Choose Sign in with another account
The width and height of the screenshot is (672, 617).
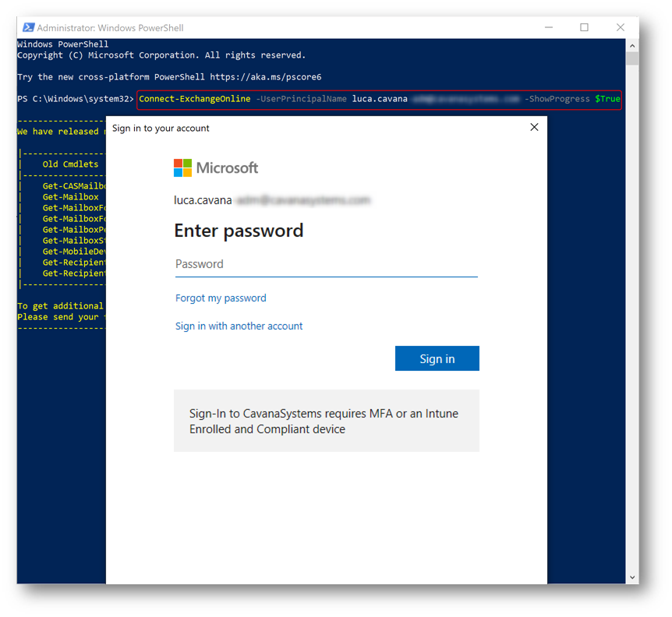tap(239, 326)
